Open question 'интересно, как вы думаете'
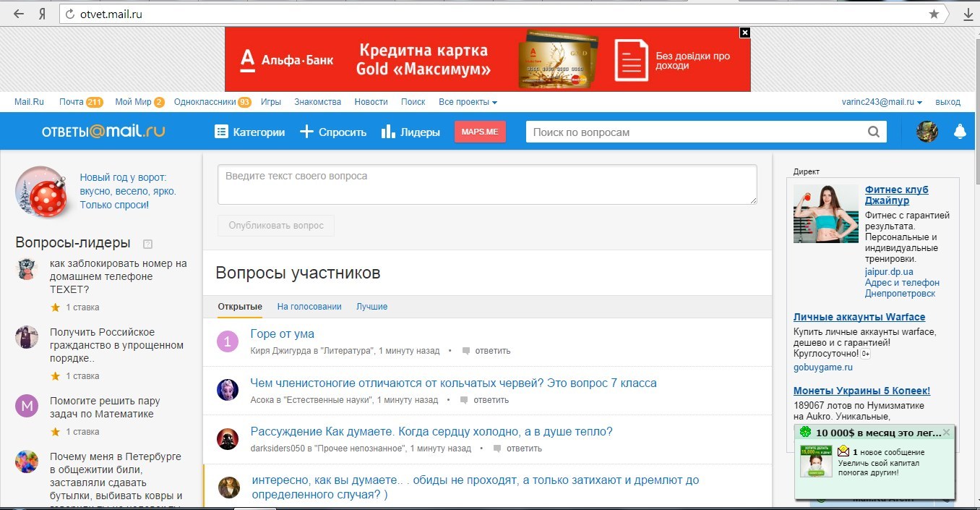 (476, 488)
